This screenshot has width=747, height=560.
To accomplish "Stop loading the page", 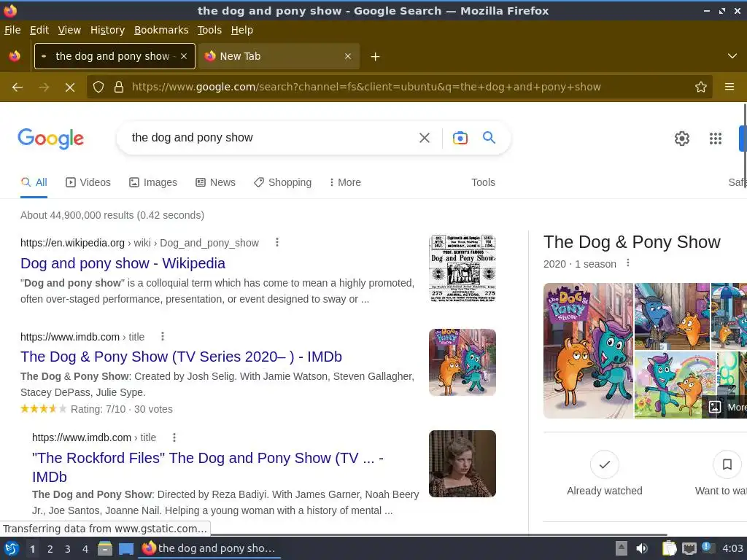I will 70,87.
